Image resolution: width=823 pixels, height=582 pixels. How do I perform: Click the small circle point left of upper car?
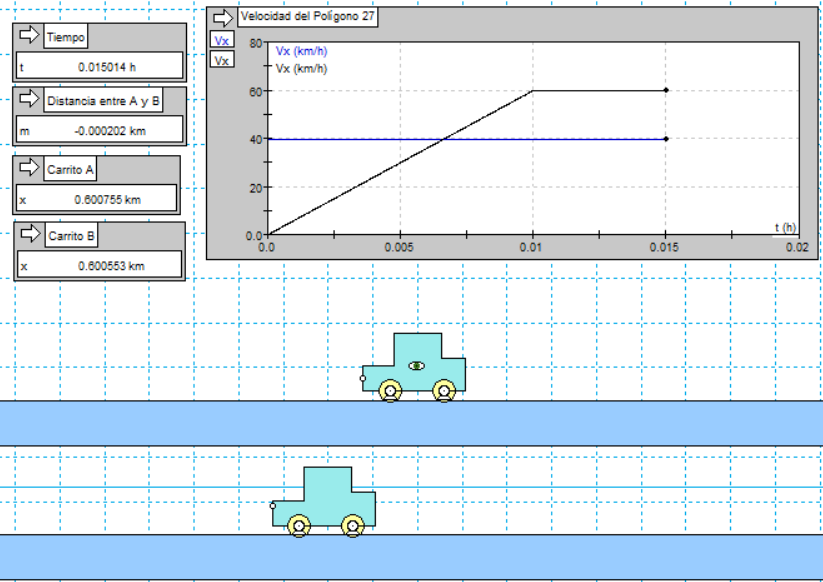[x=363, y=379]
